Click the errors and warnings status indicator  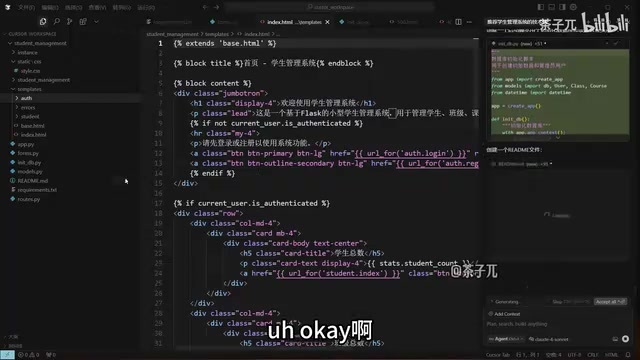pyautogui.click(x=29, y=355)
